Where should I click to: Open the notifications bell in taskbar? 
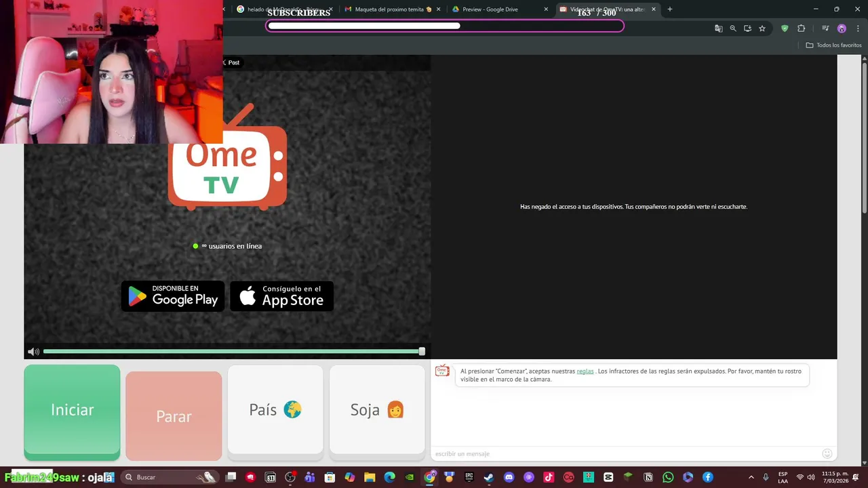tap(856, 477)
